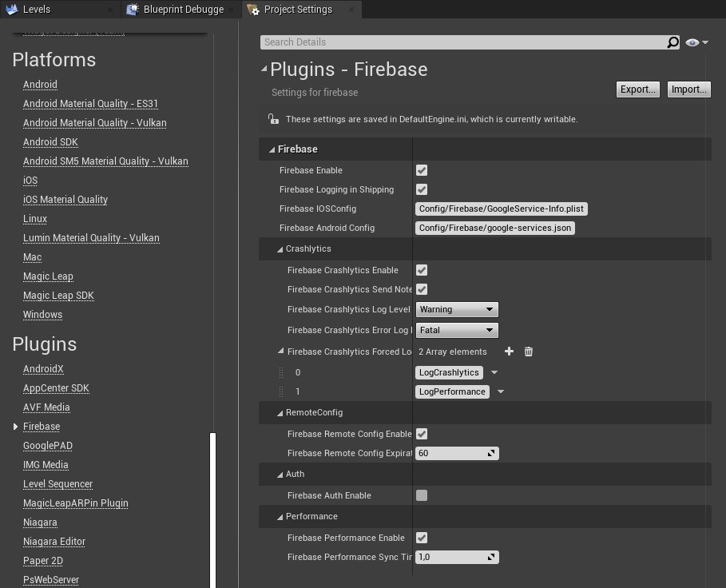Open AndroidX plugin settings

click(43, 369)
